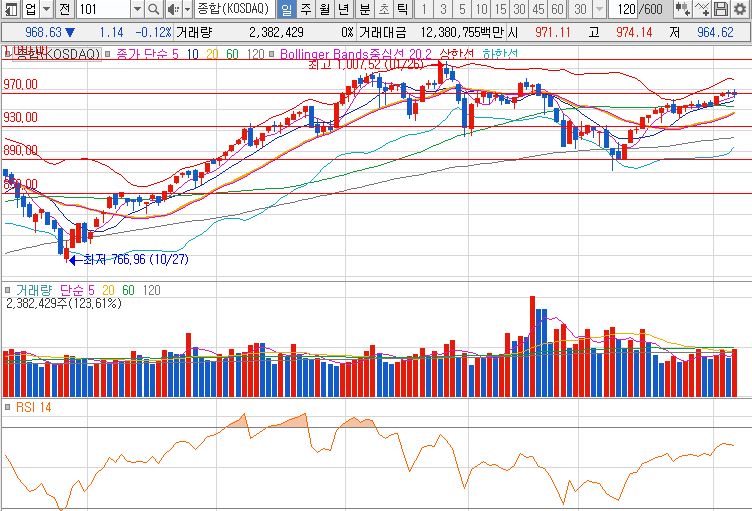Toggle the side panel icon at toolbar start
The width and height of the screenshot is (752, 511).
(x=10, y=9)
